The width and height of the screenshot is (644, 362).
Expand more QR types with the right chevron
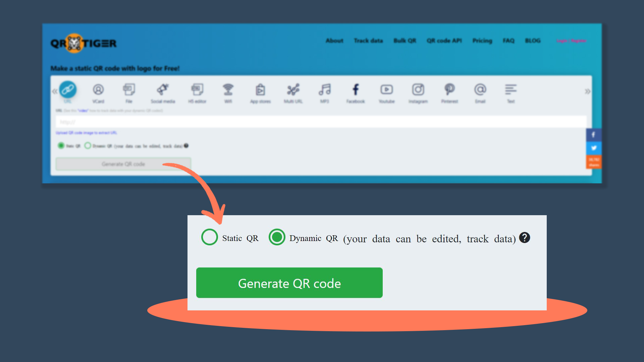pyautogui.click(x=587, y=91)
